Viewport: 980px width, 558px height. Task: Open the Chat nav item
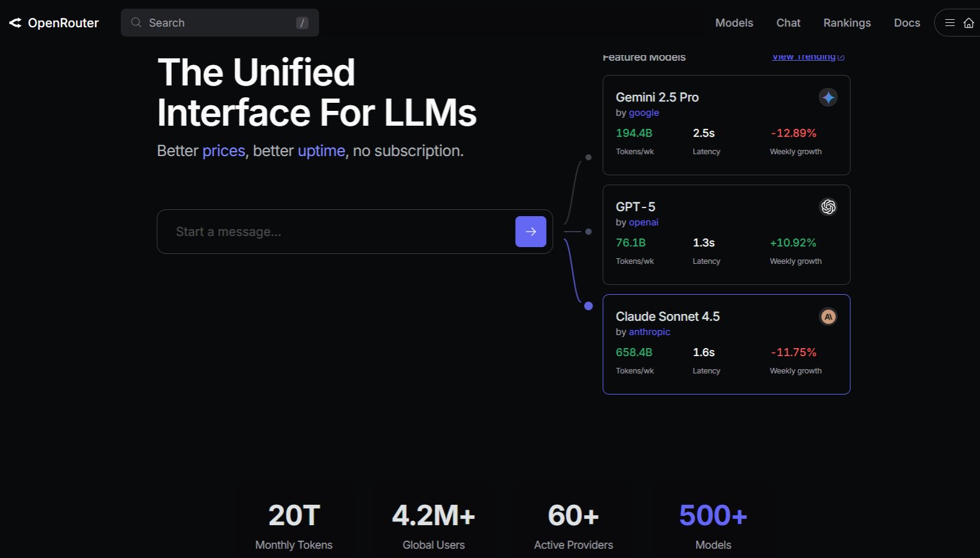pyautogui.click(x=788, y=23)
